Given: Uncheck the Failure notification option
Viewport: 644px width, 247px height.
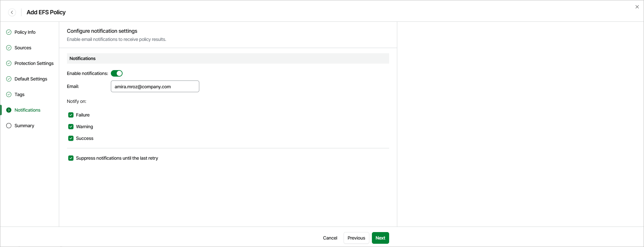Looking at the screenshot, I should (x=71, y=115).
